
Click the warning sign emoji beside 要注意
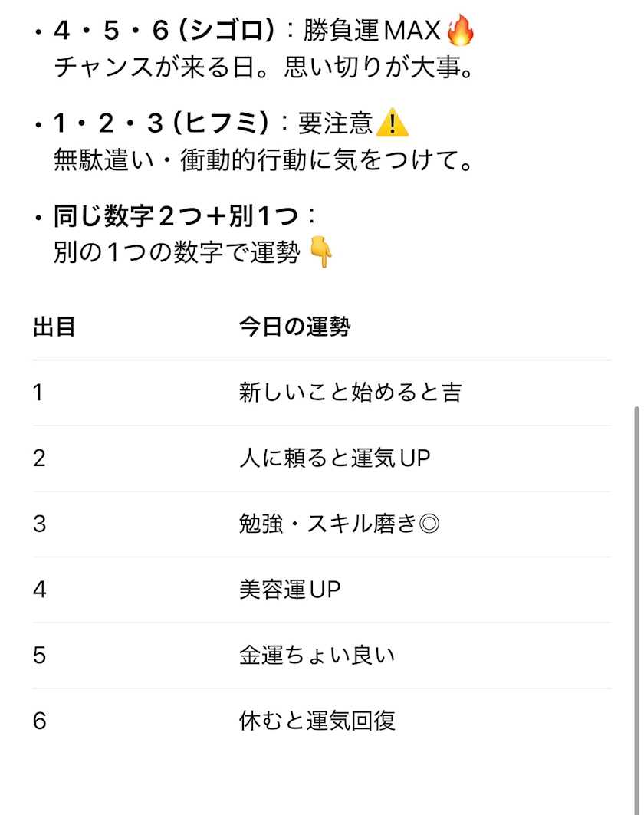click(393, 123)
